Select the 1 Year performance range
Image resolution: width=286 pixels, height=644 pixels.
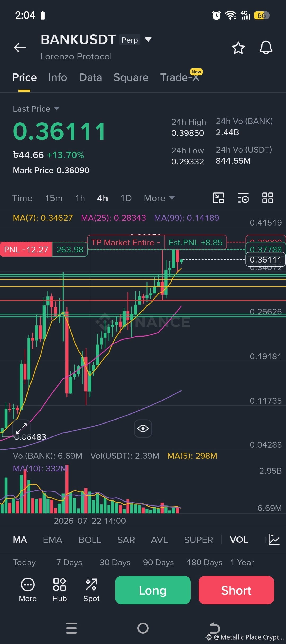pyautogui.click(x=242, y=562)
